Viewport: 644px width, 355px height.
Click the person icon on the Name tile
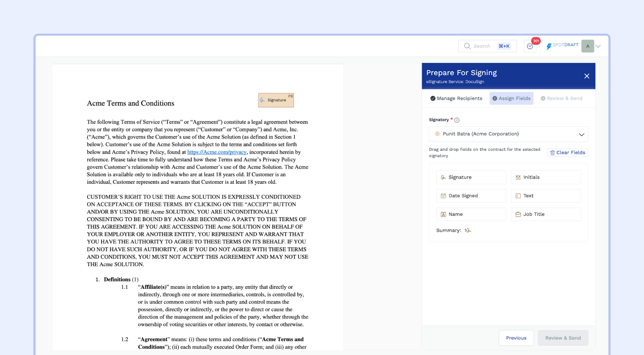click(x=443, y=214)
